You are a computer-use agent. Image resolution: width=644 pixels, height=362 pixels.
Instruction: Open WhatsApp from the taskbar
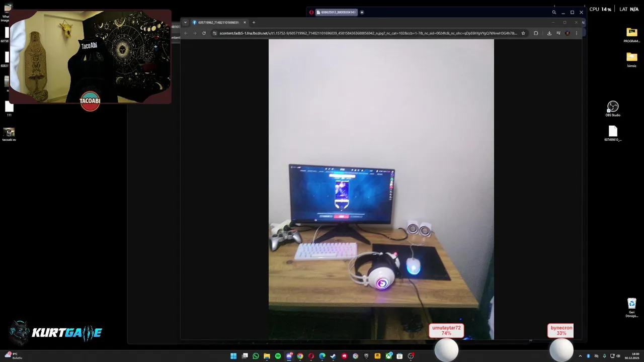(x=256, y=356)
